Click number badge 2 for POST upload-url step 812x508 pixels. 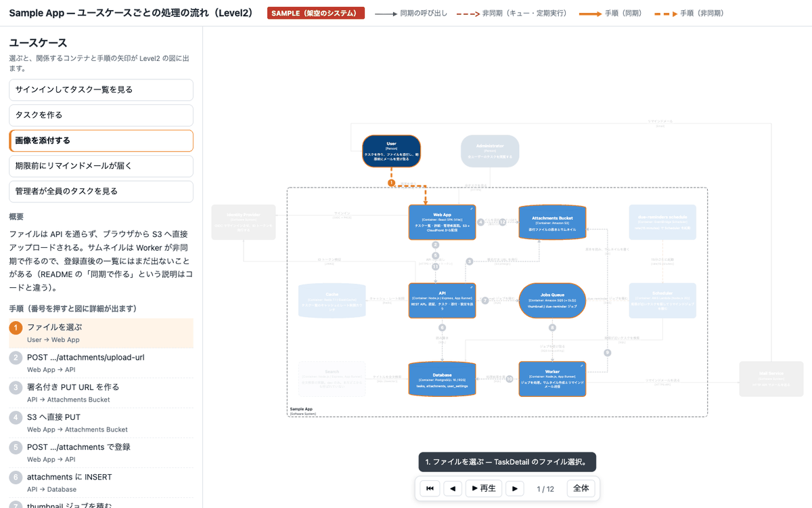point(16,358)
